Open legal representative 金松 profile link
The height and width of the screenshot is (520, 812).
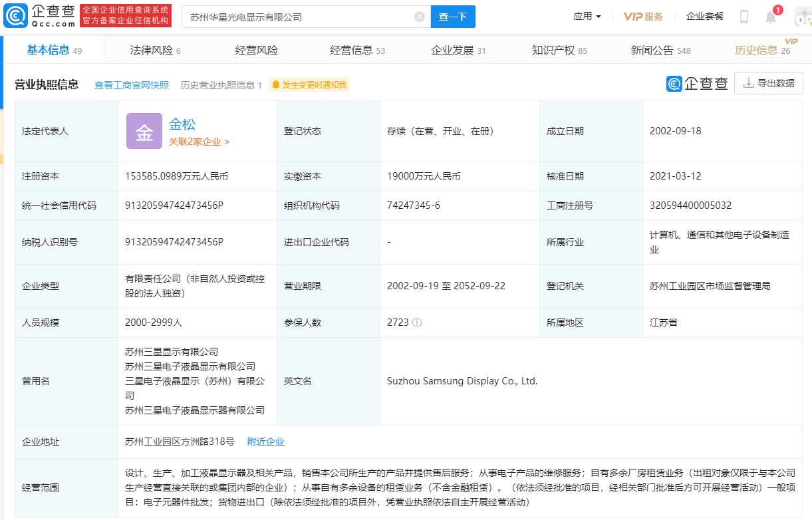point(182,124)
